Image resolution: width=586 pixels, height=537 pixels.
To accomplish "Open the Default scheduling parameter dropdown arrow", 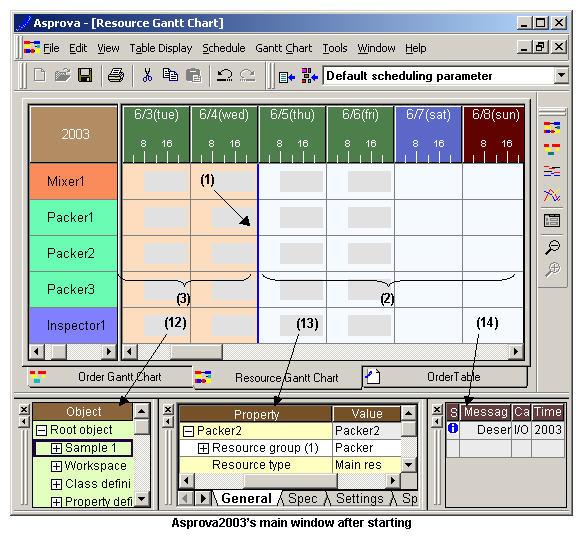I will tap(561, 75).
